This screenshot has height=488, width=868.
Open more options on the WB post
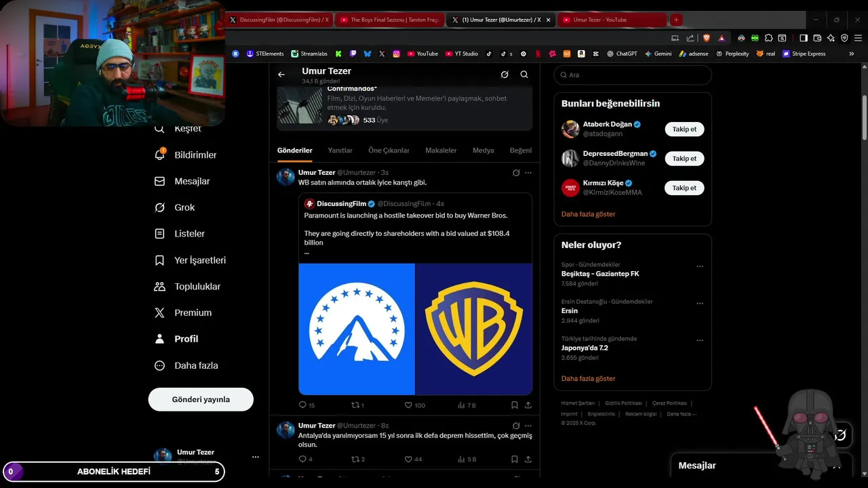tap(528, 173)
